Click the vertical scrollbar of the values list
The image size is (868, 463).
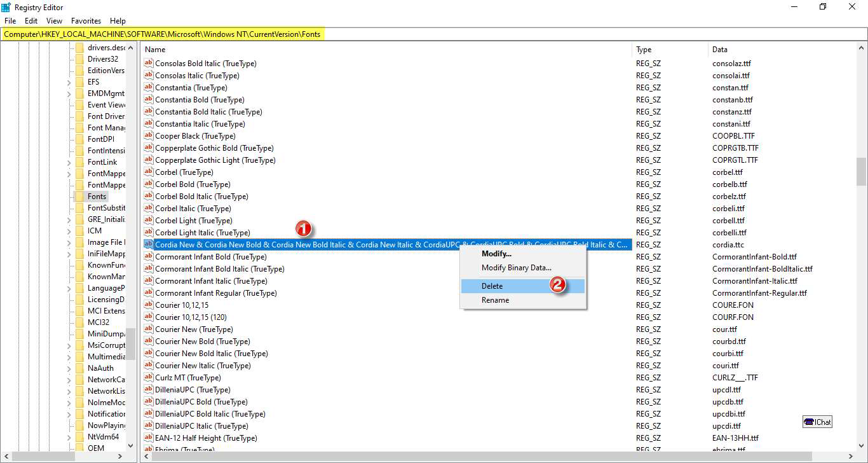pos(862,254)
